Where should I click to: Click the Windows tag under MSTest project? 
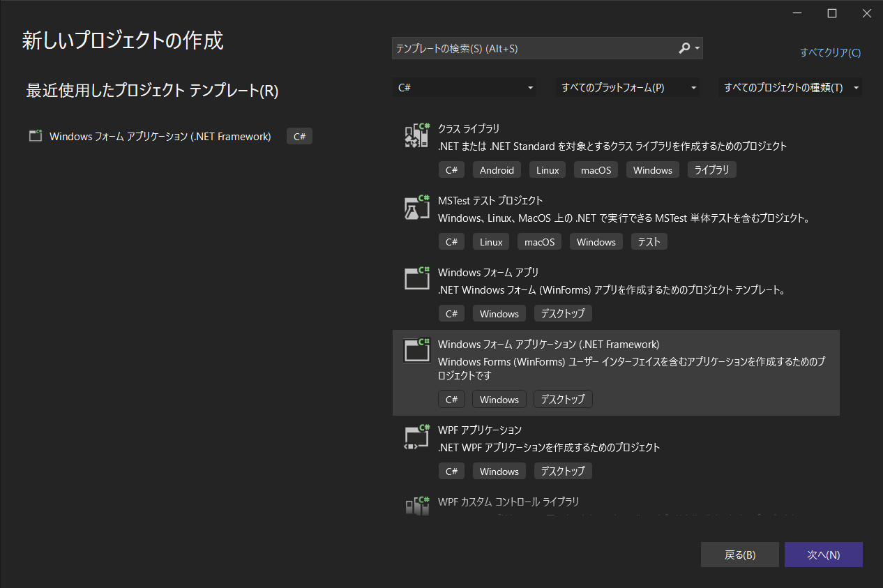pos(596,242)
